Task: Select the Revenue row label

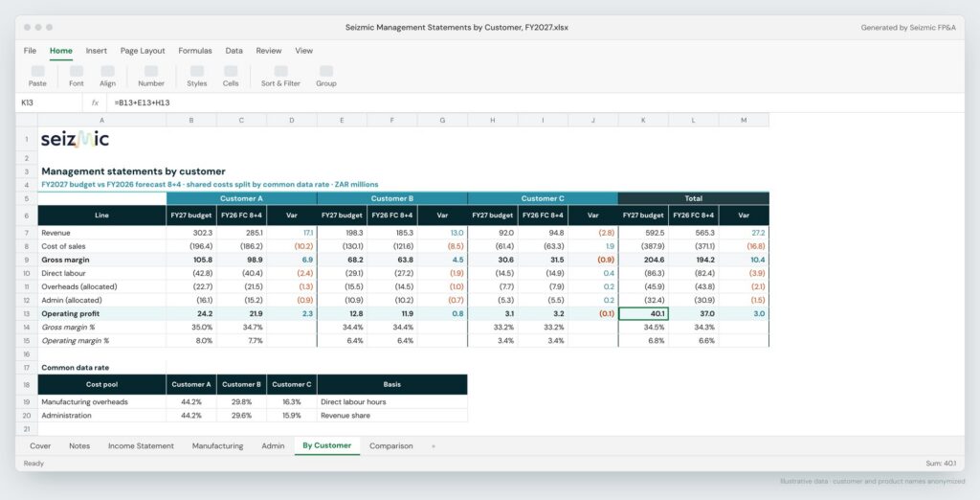Action: [101, 233]
